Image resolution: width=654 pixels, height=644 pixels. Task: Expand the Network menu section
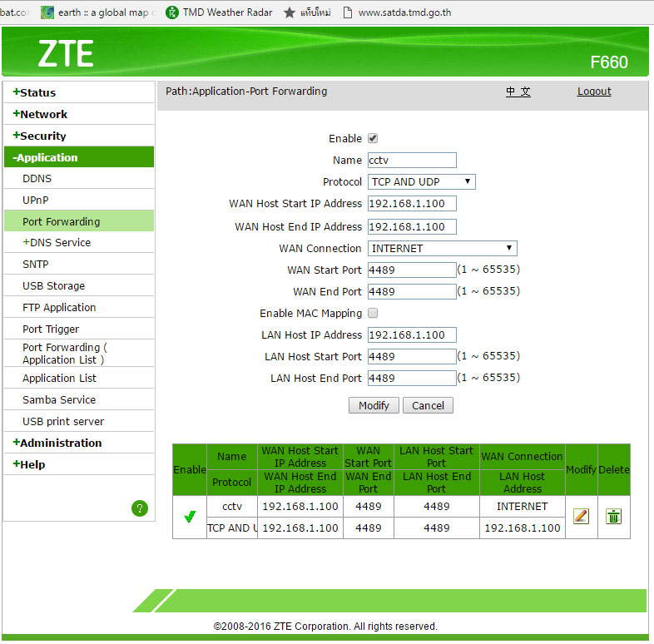coord(40,114)
